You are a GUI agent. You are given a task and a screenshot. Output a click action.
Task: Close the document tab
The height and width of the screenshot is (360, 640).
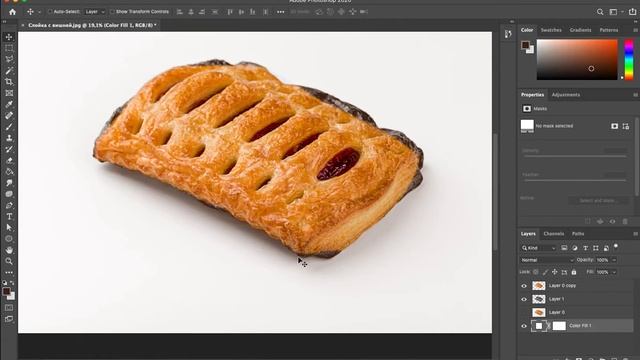tap(23, 25)
